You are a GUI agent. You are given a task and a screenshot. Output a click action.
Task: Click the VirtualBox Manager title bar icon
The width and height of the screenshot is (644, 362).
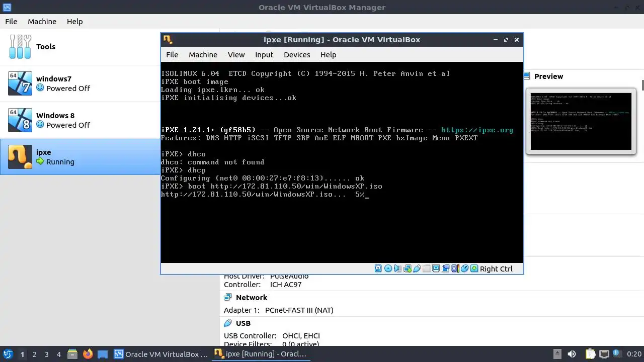[7, 7]
